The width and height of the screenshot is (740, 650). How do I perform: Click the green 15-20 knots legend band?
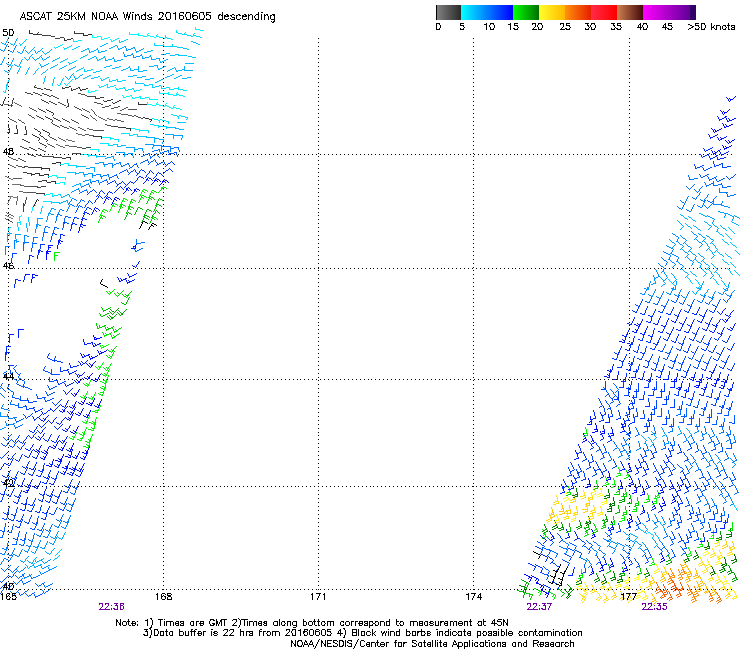(526, 12)
